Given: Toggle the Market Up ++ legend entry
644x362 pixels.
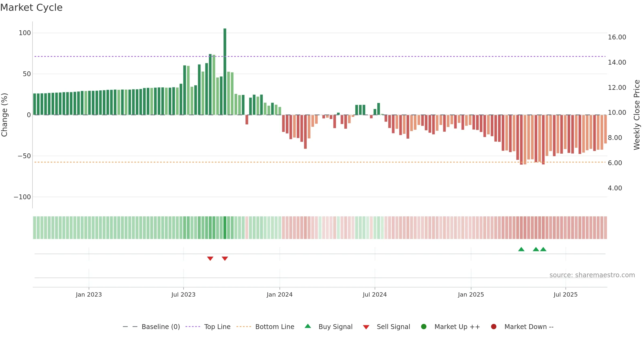Looking at the screenshot, I should (451, 327).
